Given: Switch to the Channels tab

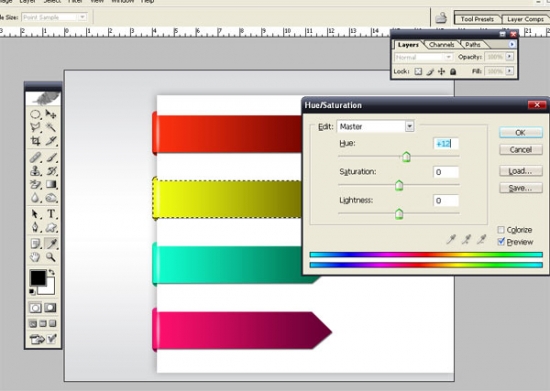Looking at the screenshot, I should [442, 45].
